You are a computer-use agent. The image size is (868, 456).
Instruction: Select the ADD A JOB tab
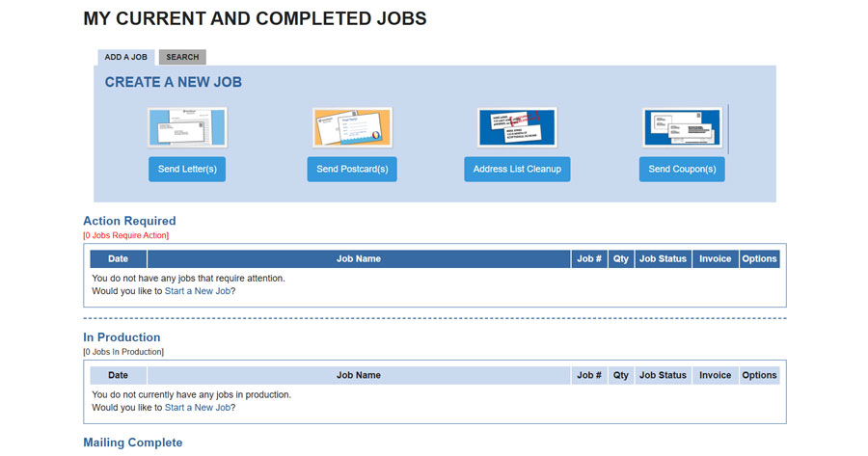125,57
